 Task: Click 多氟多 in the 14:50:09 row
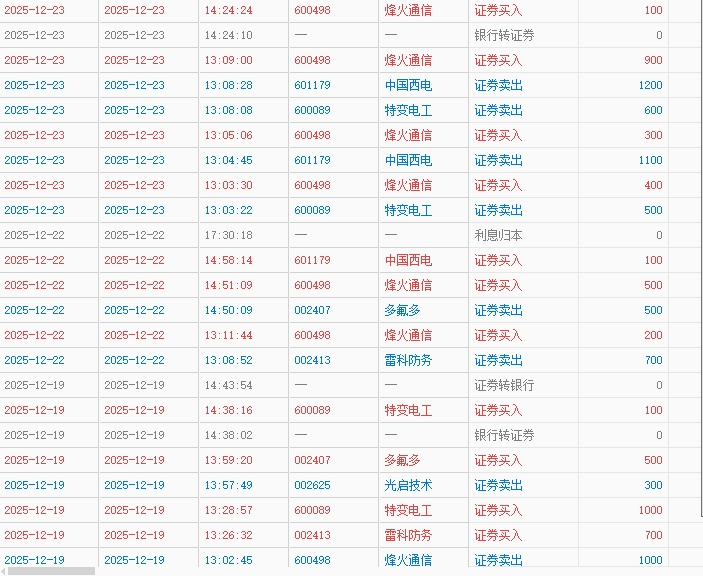pyautogui.click(x=403, y=310)
